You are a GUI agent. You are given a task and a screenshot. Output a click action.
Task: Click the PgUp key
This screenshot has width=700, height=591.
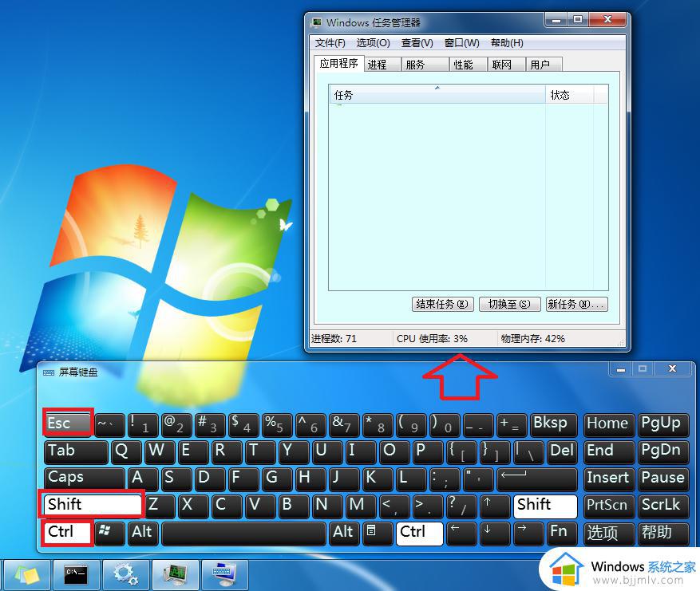tap(663, 424)
